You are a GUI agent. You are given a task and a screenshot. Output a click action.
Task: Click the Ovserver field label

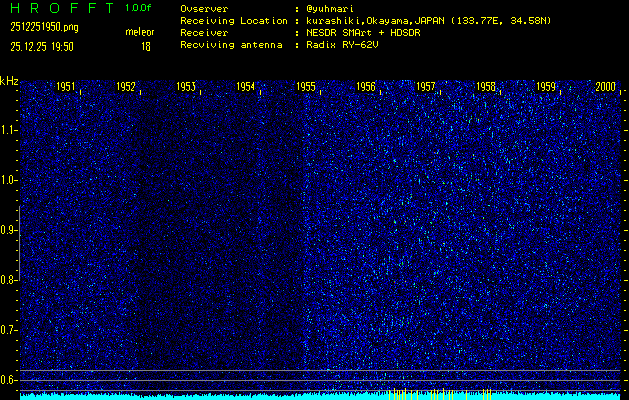coord(204,9)
